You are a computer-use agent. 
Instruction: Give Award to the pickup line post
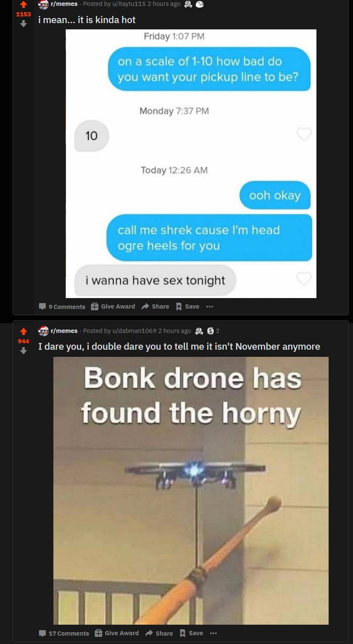click(113, 306)
